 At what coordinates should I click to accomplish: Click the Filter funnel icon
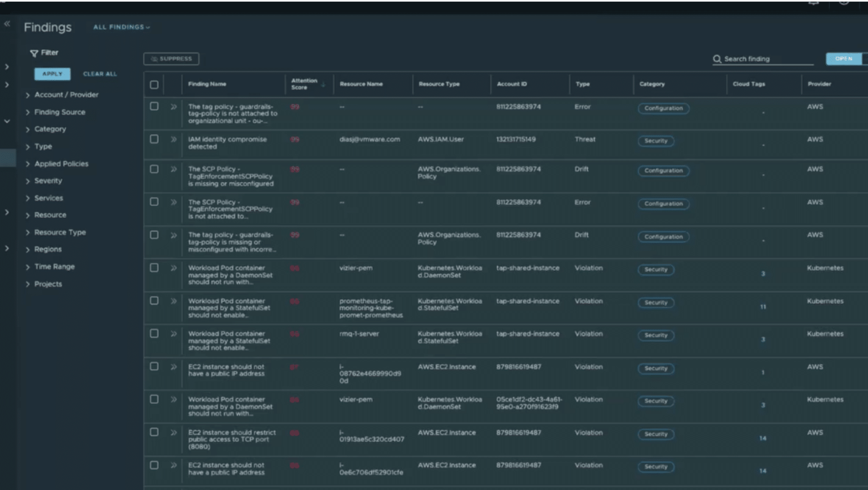(34, 53)
